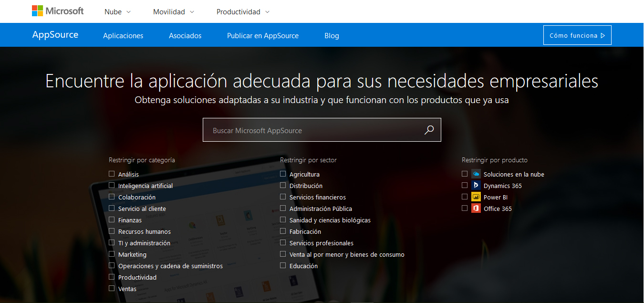Image resolution: width=644 pixels, height=303 pixels.
Task: Check the Agricultura sector checkbox
Action: click(283, 174)
